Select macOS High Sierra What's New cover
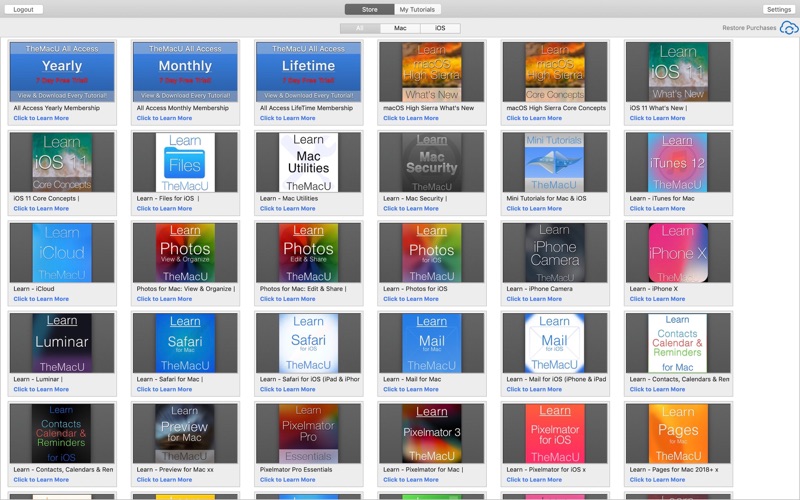The width and height of the screenshot is (800, 500). click(432, 72)
